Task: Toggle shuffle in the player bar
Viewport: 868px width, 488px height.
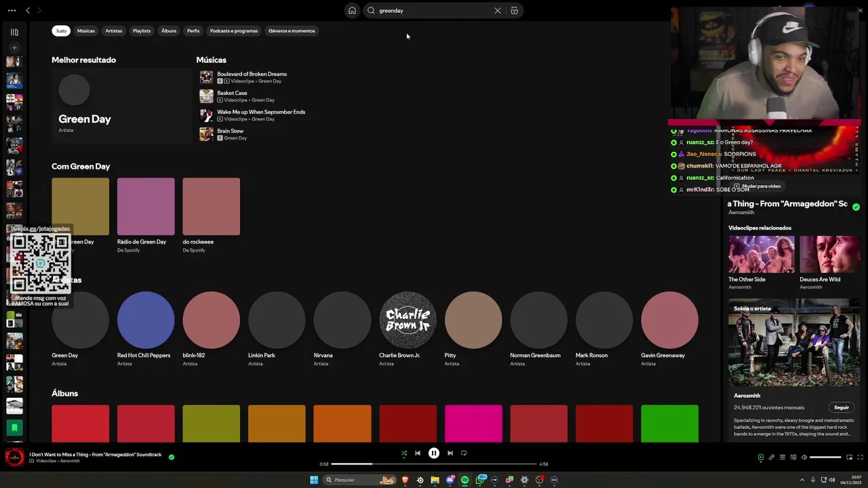Action: coord(404,453)
